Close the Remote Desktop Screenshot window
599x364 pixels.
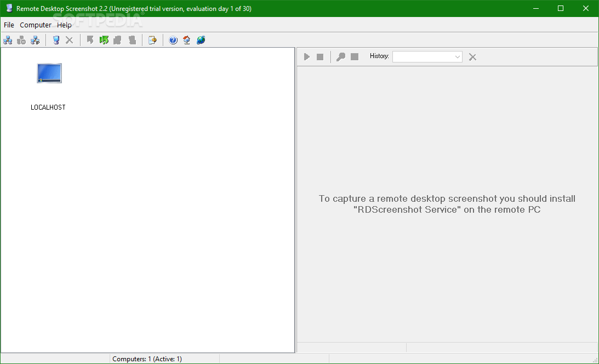coord(586,8)
